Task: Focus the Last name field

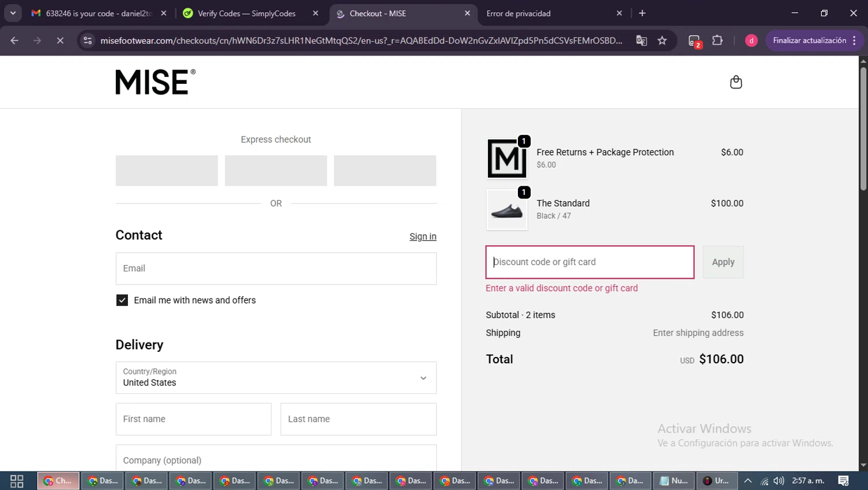Action: pyautogui.click(x=359, y=419)
